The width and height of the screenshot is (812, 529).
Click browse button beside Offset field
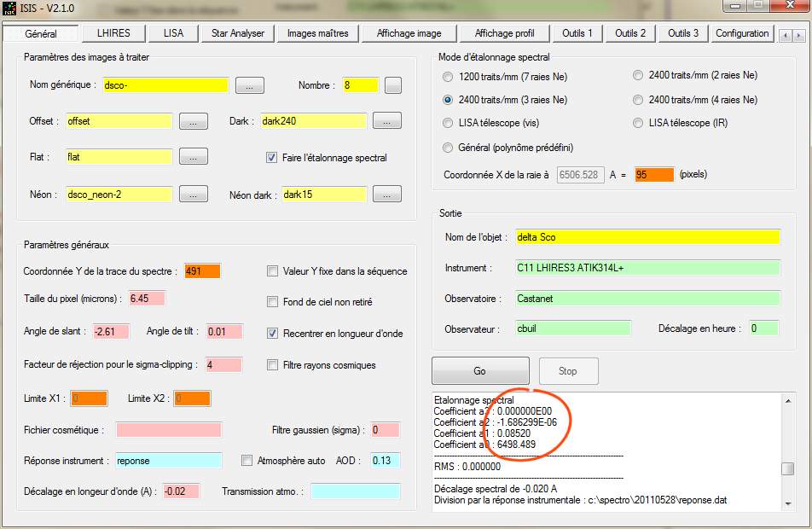(193, 121)
